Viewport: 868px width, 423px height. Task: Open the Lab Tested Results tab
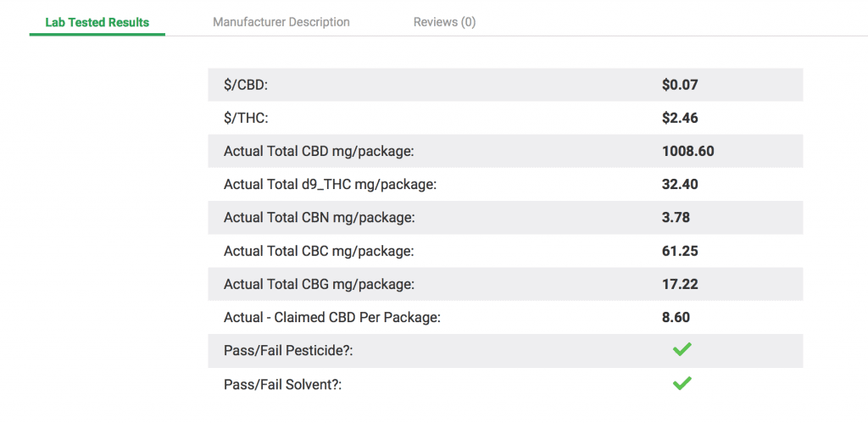coord(97,23)
